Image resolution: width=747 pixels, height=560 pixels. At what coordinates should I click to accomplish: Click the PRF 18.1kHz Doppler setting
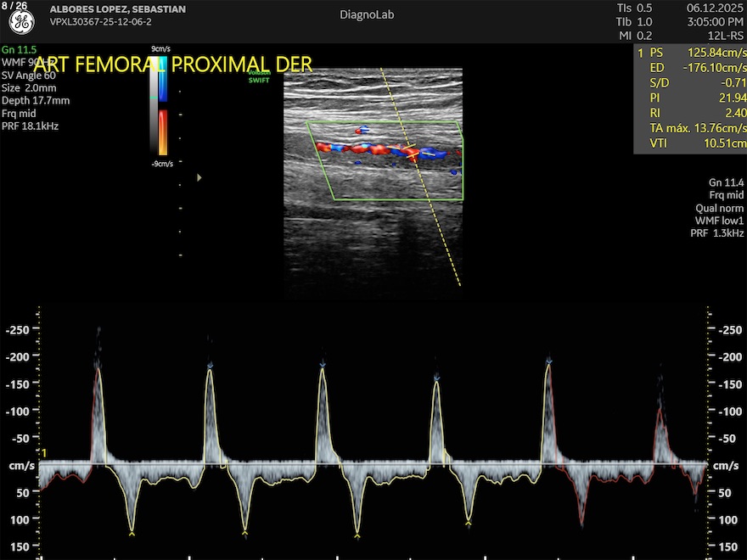coord(30,126)
